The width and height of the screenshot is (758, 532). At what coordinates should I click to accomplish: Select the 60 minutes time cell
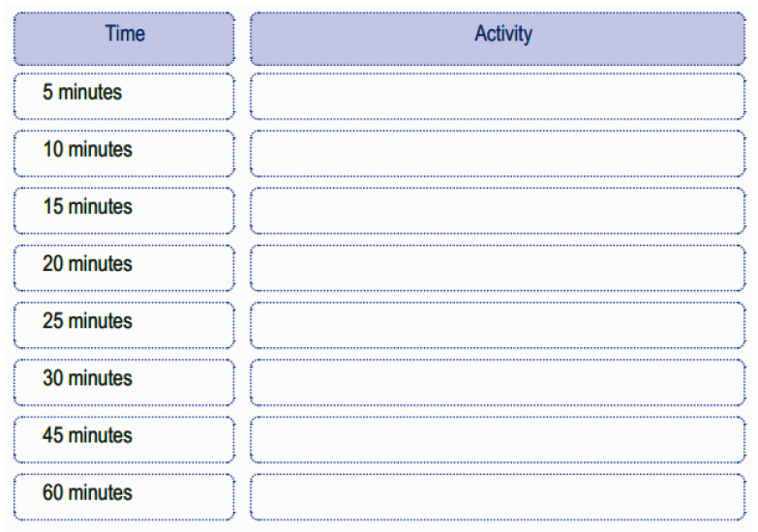click(124, 493)
